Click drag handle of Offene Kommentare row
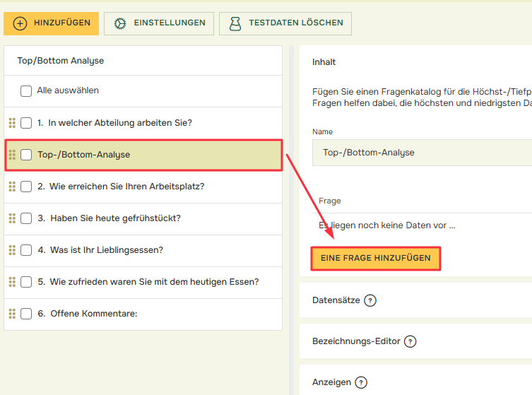Screen dimensions: 532x395 [12, 314]
